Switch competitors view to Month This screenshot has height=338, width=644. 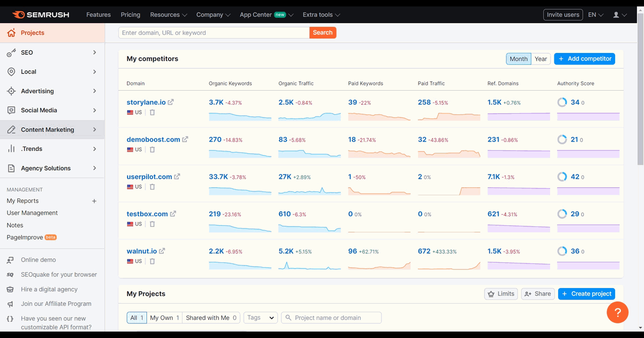click(x=518, y=59)
